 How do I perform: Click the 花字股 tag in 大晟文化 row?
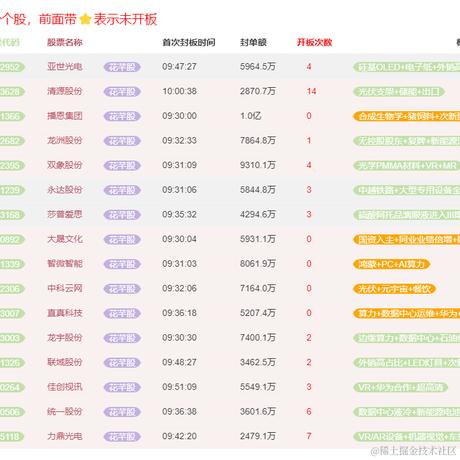122,240
